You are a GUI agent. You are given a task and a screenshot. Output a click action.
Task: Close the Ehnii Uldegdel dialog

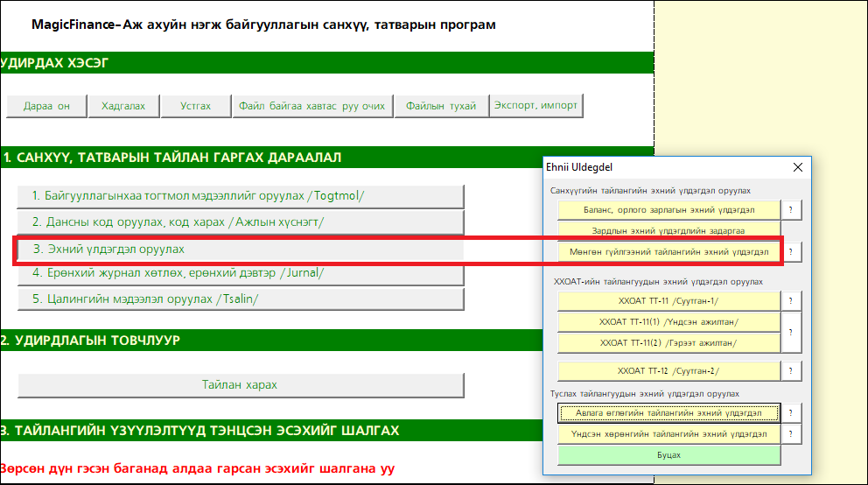coord(797,167)
